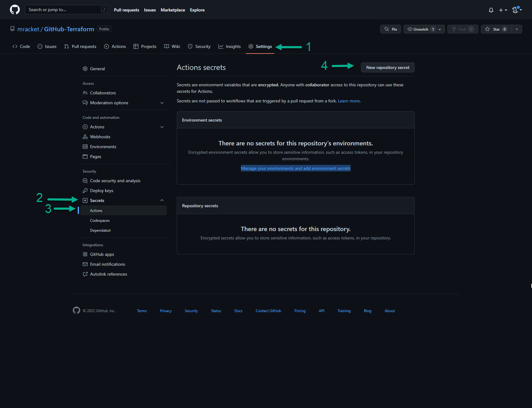Switch to the repository Pull requests tab

[80, 46]
